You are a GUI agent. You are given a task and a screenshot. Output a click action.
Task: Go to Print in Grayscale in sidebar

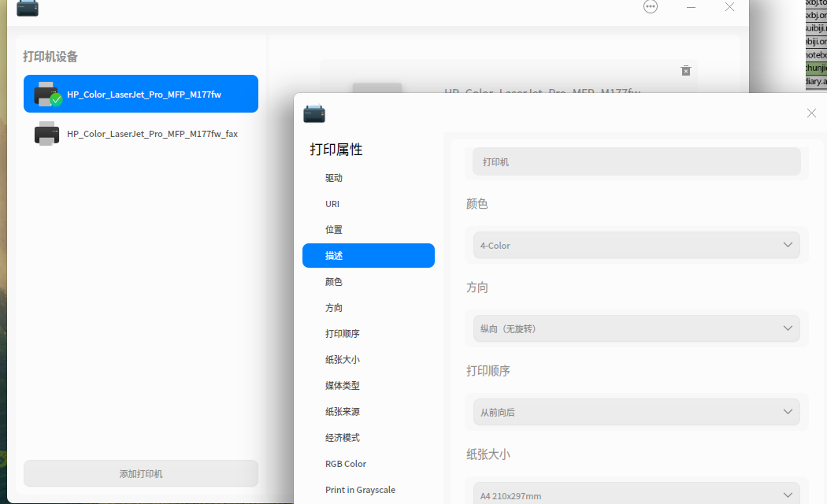(x=368, y=489)
